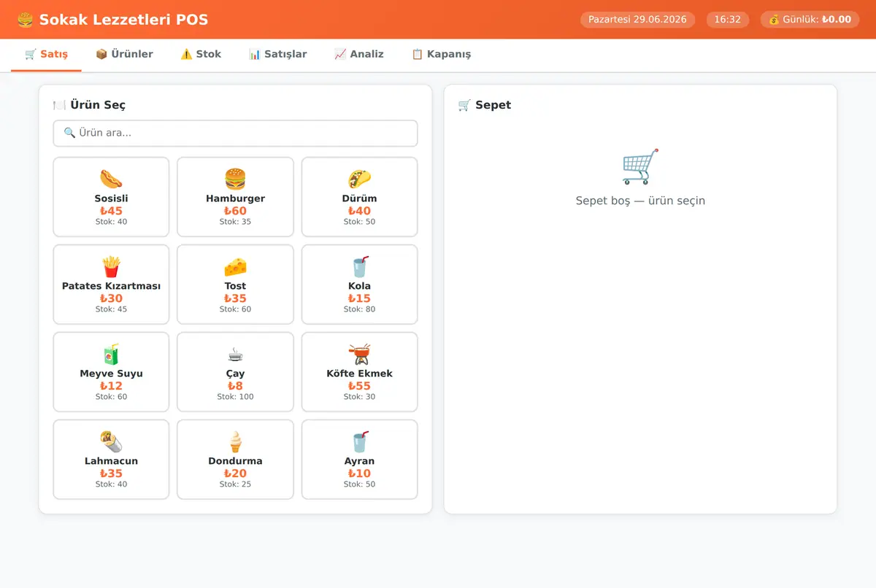This screenshot has width=876, height=588.
Task: Click the Pazartesi 29.06.2026 date badge
Action: pos(638,20)
